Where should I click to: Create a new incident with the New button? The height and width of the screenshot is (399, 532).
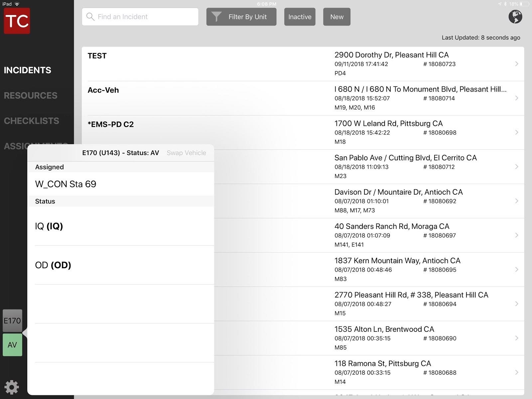click(336, 17)
